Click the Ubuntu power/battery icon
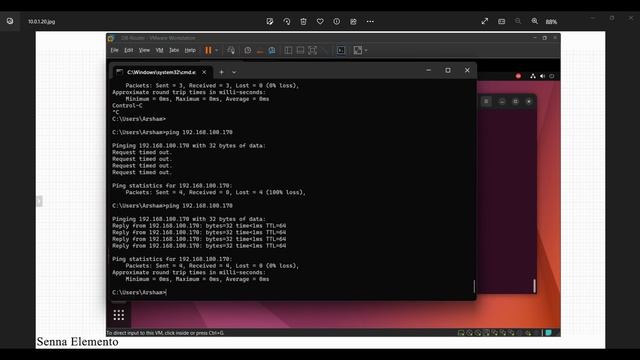The image size is (640, 360). (551, 76)
